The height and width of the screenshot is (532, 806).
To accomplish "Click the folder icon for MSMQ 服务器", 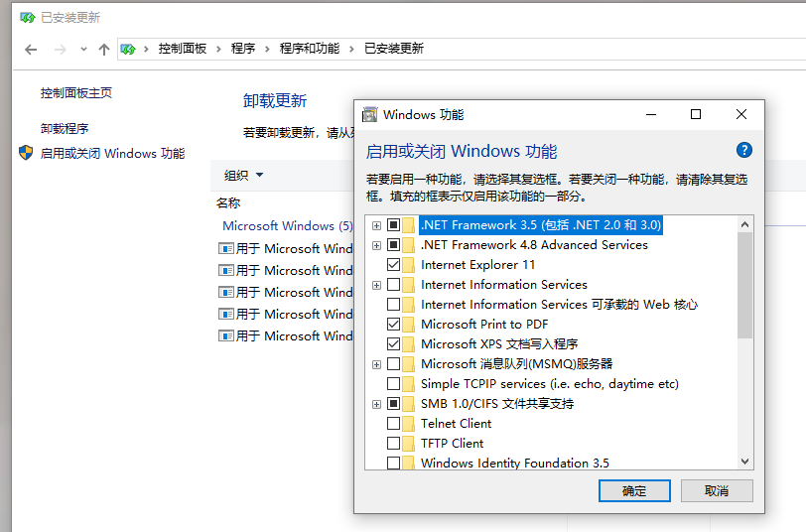I will tap(409, 364).
